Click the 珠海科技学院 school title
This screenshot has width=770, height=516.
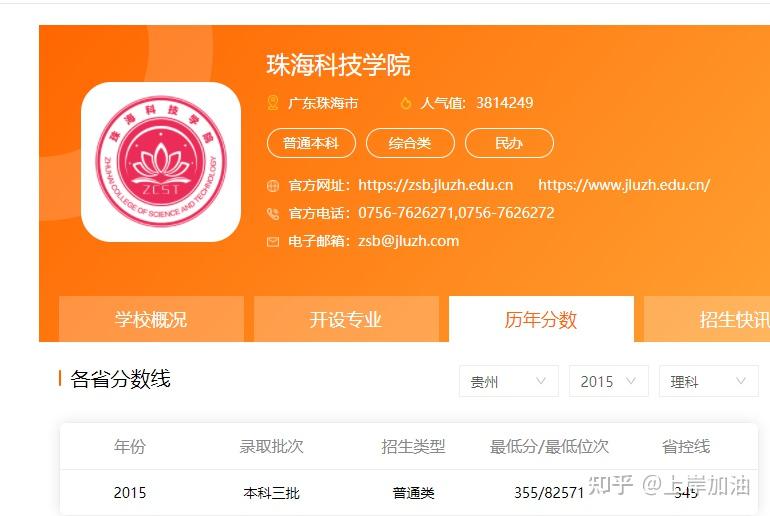tap(338, 65)
